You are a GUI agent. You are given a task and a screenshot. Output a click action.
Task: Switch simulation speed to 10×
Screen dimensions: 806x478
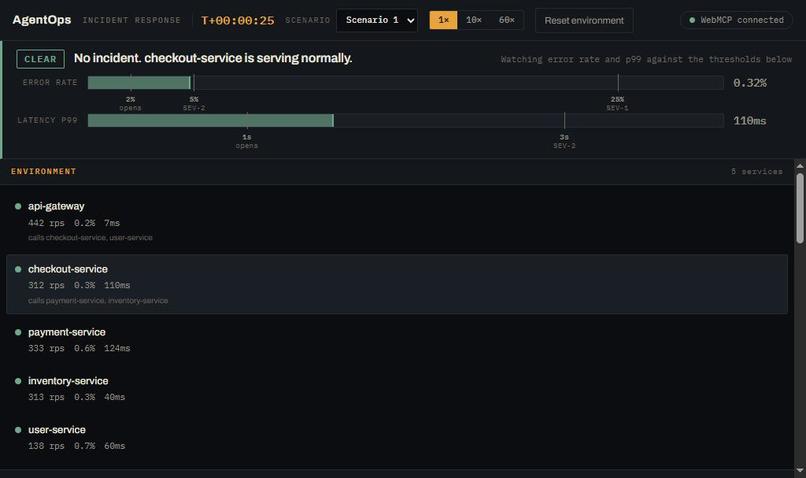point(473,20)
